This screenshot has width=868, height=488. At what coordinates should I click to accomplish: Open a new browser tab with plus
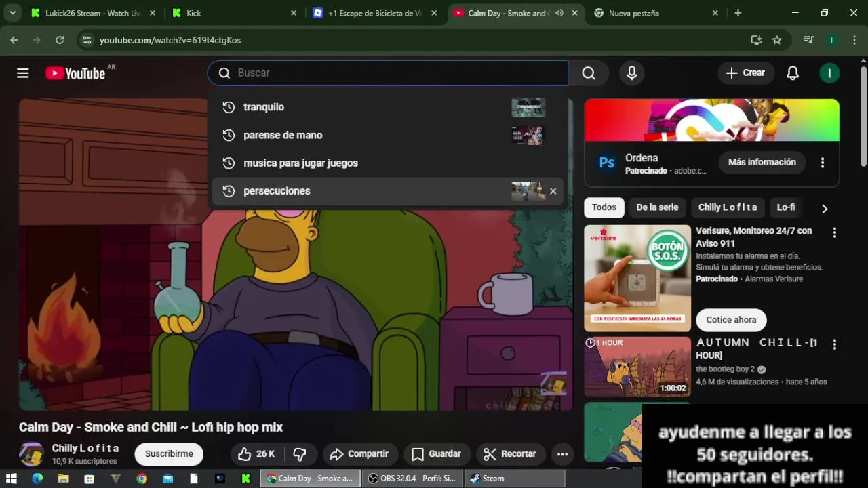(738, 13)
